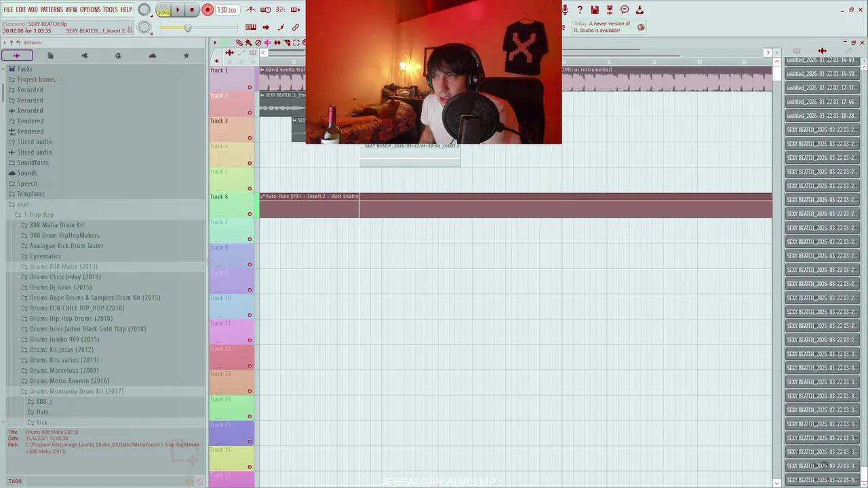This screenshot has width=868, height=488.
Task: Toggle Track 1 mute dot
Action: coord(250,87)
